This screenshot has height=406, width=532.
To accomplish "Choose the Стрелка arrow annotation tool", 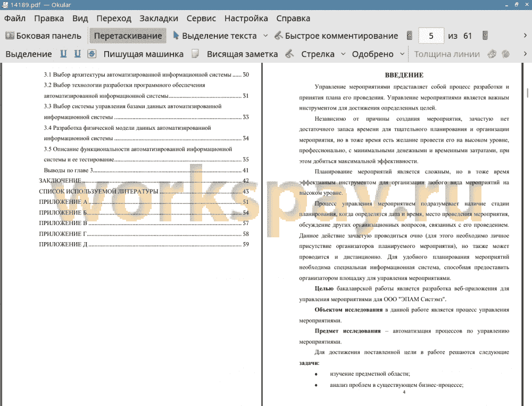I will coord(318,54).
